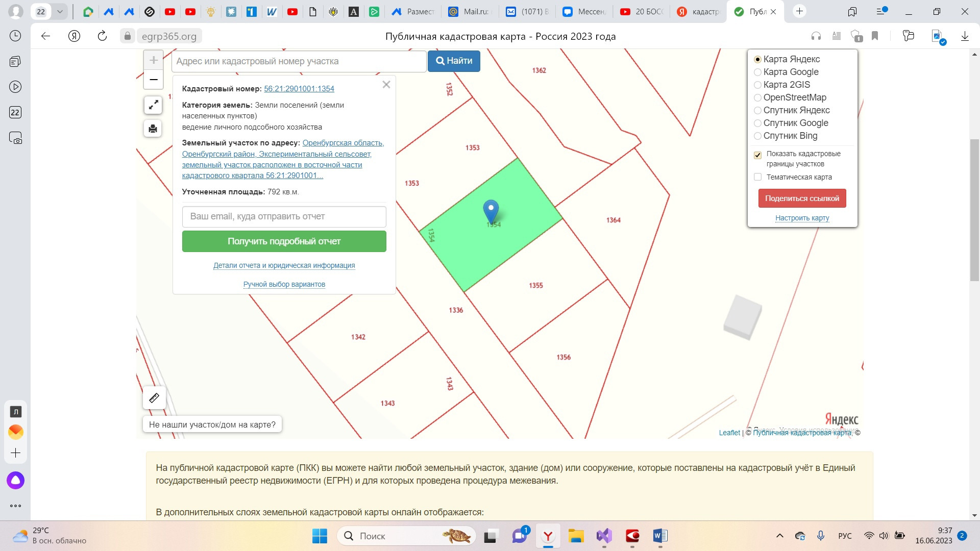The width and height of the screenshot is (980, 551).
Task: Expand hidden system tray icons chevron
Action: [779, 536]
